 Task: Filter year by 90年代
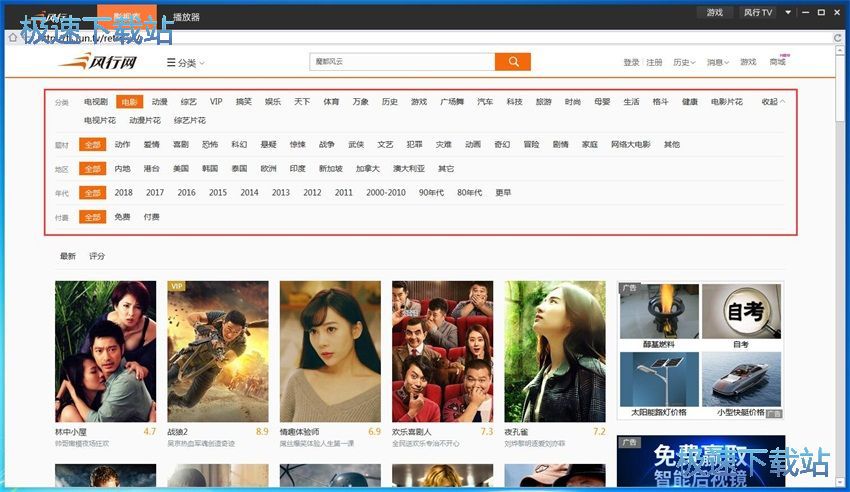click(431, 192)
